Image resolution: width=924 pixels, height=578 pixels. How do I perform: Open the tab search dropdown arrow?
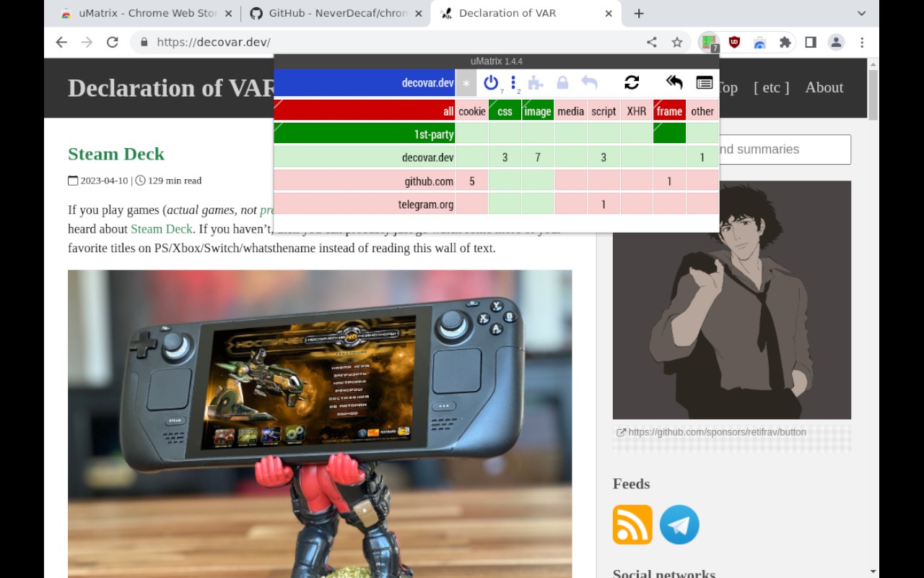tap(861, 13)
